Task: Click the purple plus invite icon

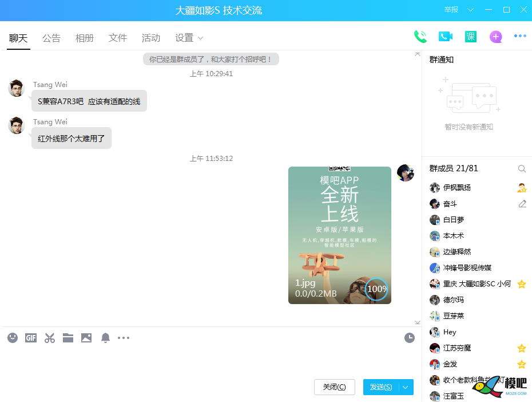Action: [496, 36]
